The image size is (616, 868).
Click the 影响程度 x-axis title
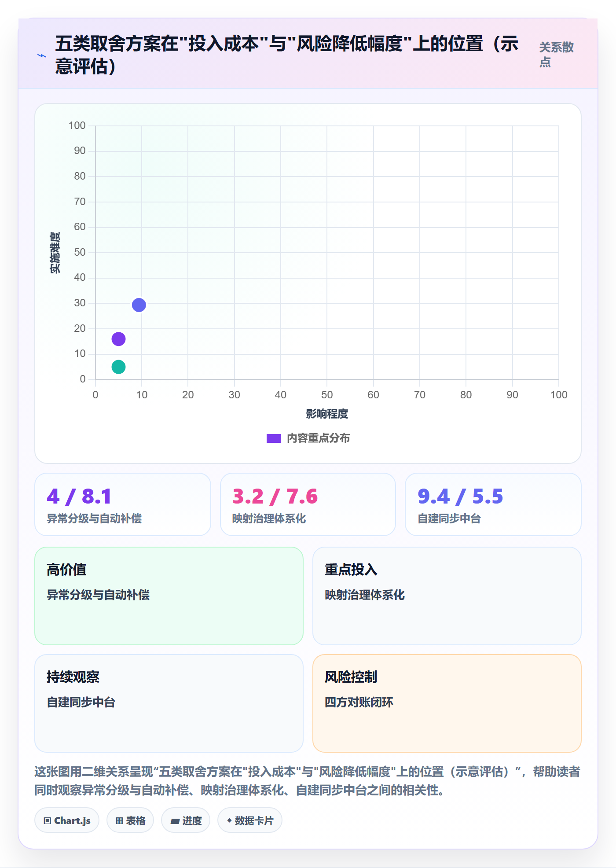pos(327,414)
